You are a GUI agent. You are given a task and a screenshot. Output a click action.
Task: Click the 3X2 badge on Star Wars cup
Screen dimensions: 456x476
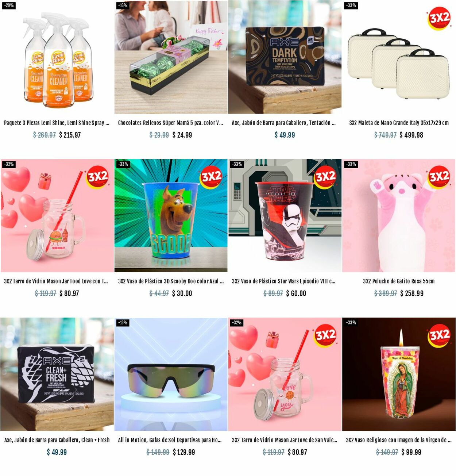pyautogui.click(x=325, y=177)
